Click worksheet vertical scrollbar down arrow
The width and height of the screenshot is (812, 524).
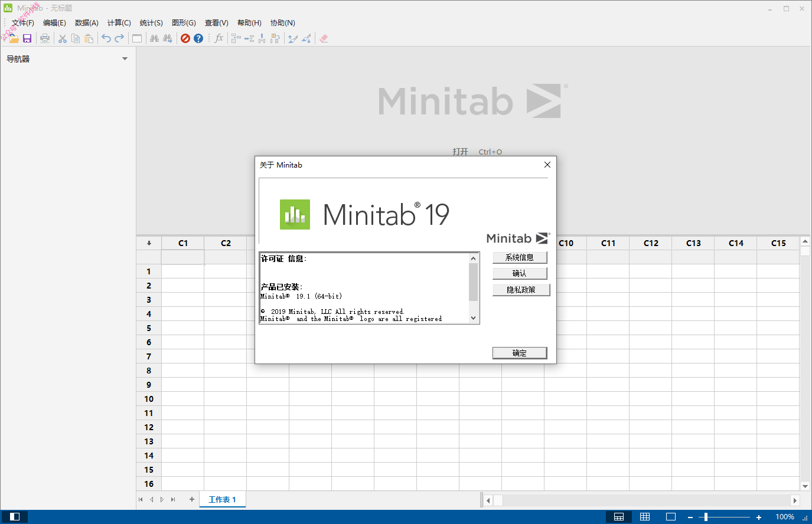click(x=805, y=486)
